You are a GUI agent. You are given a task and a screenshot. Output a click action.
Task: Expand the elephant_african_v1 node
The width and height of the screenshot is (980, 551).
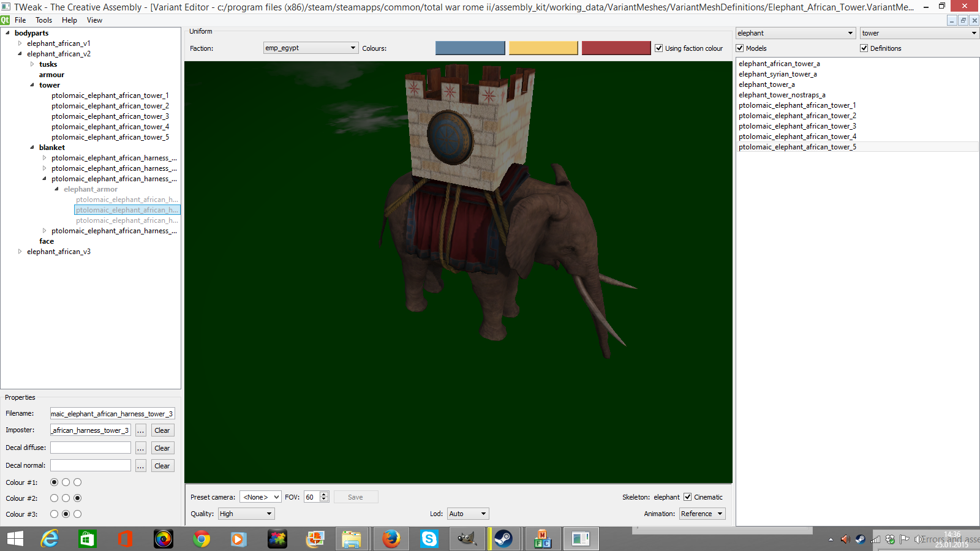pos(20,43)
